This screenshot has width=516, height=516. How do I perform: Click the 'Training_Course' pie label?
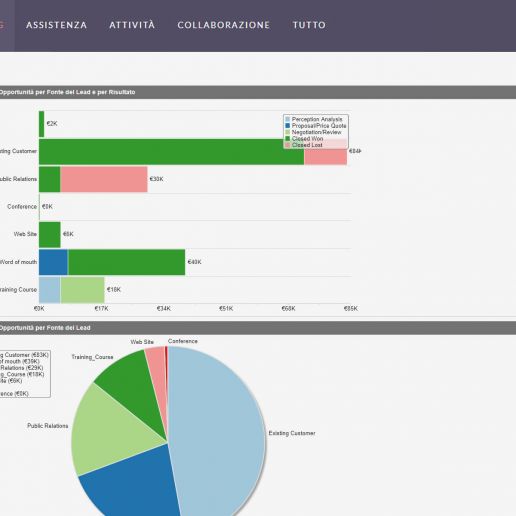92,357
